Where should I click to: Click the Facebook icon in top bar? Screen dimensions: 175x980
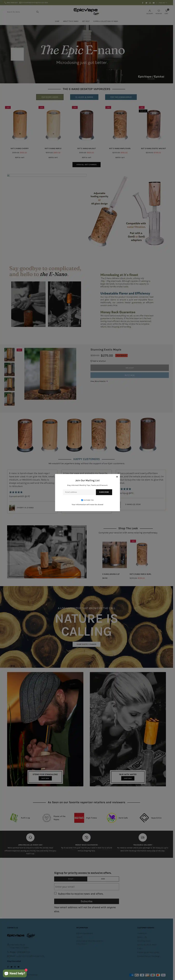[143, 3]
